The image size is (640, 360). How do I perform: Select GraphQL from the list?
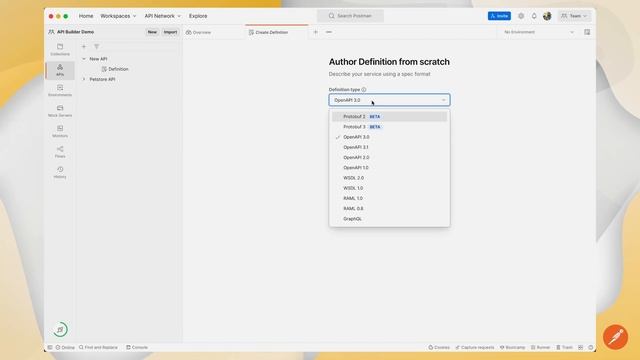click(389, 218)
